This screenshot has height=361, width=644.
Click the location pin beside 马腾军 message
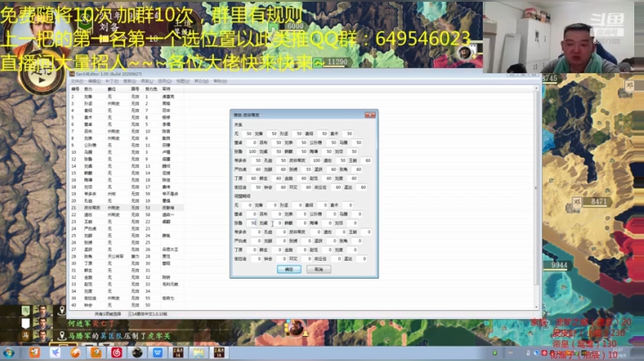62,336
